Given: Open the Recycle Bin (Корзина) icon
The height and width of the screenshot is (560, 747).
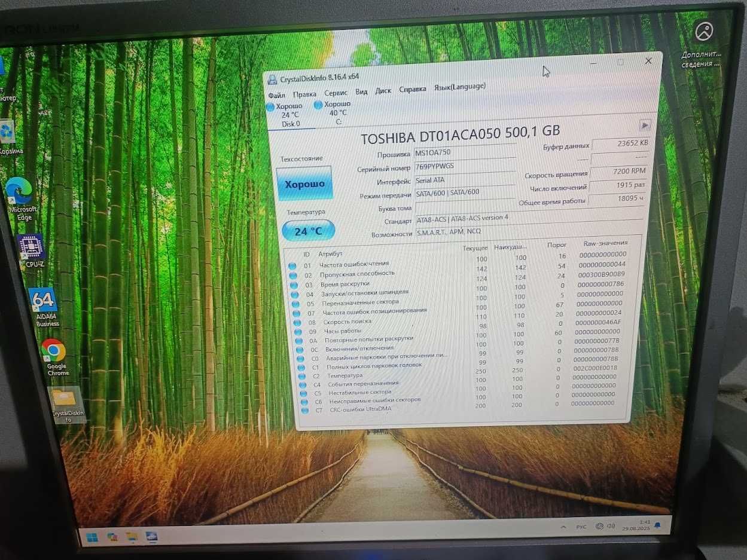Looking at the screenshot, I should [8, 137].
